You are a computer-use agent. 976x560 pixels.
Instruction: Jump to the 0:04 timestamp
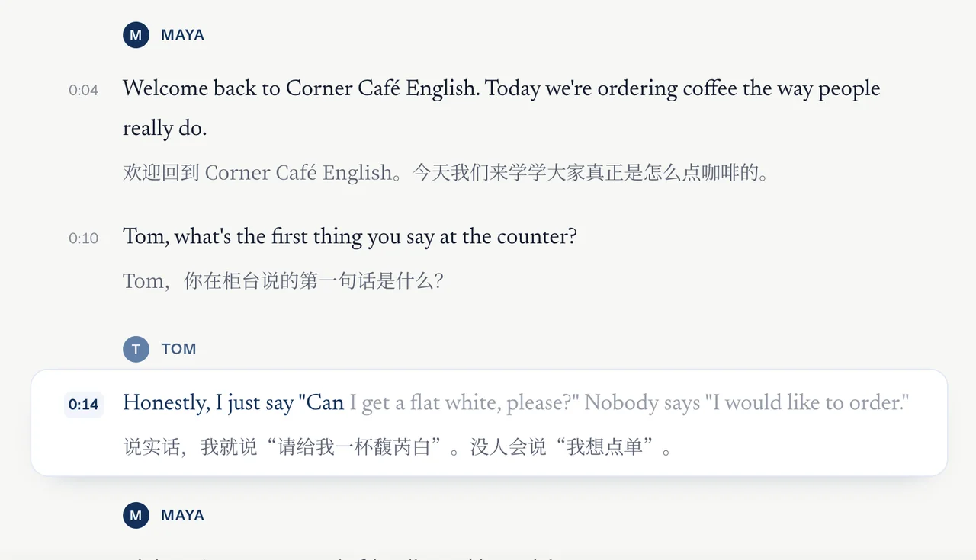83,90
